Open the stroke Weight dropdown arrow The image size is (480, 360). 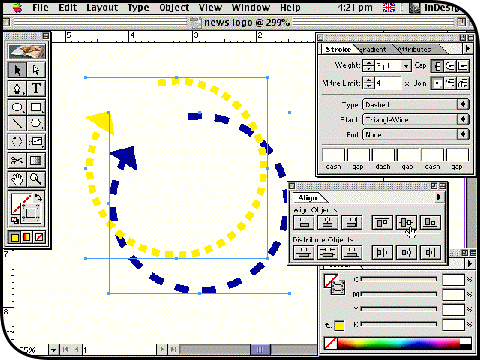click(406, 66)
